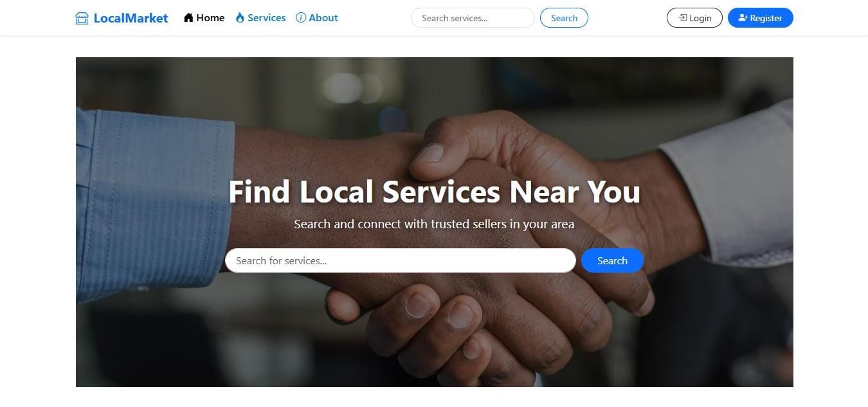Open the LocalMarket brand text link
Viewport: 868px width, 407px height.
[x=131, y=18]
